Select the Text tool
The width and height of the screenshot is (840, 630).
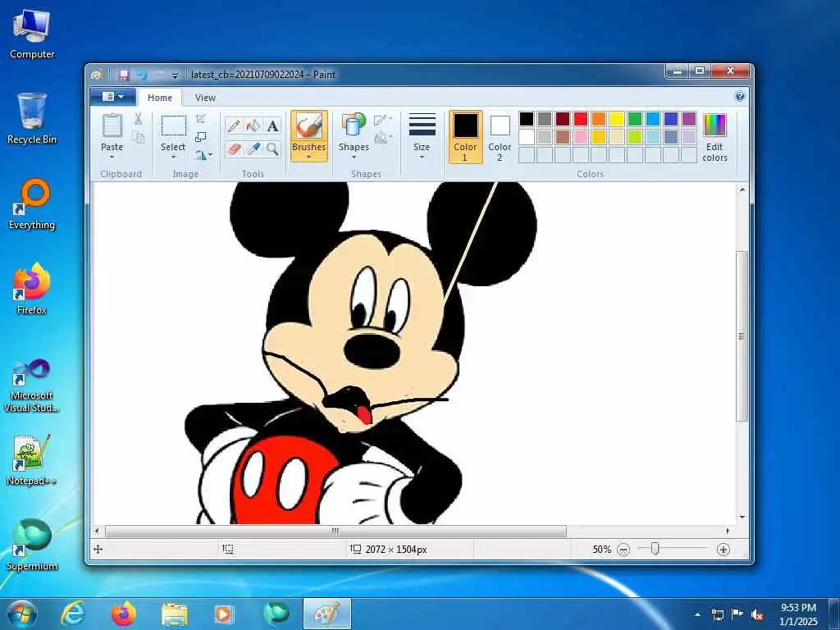(x=272, y=126)
